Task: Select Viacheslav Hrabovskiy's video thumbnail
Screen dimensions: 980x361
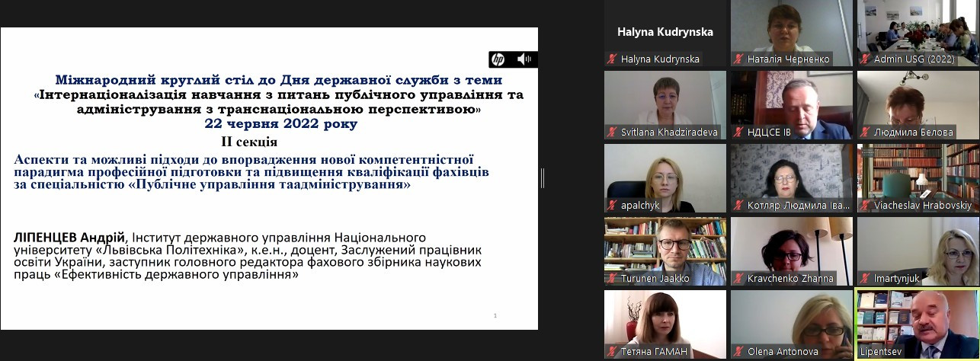Action: pyautogui.click(x=918, y=177)
